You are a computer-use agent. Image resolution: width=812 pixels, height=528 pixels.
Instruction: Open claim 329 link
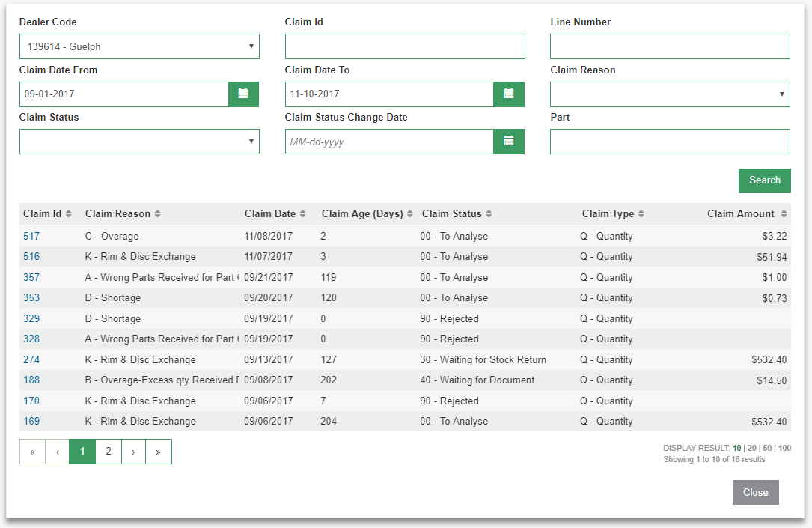tap(31, 318)
